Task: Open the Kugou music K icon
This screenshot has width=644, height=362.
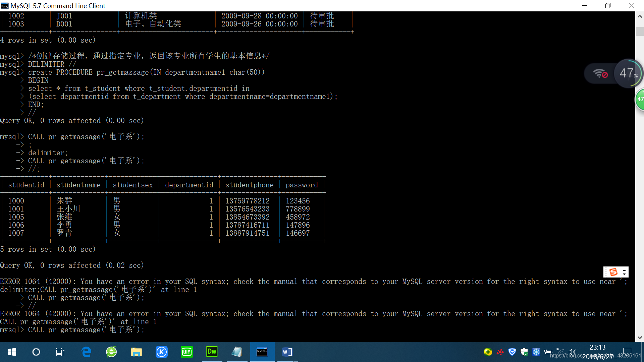Action: tap(162, 352)
